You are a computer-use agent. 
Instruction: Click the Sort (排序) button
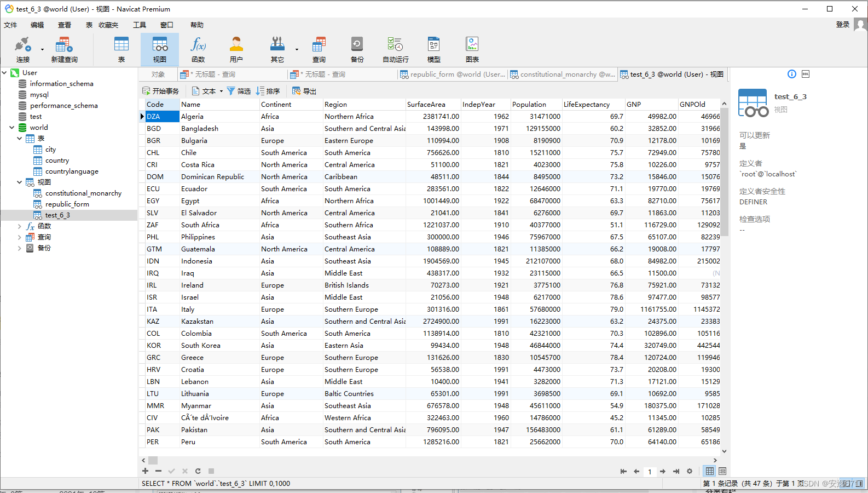pos(268,91)
